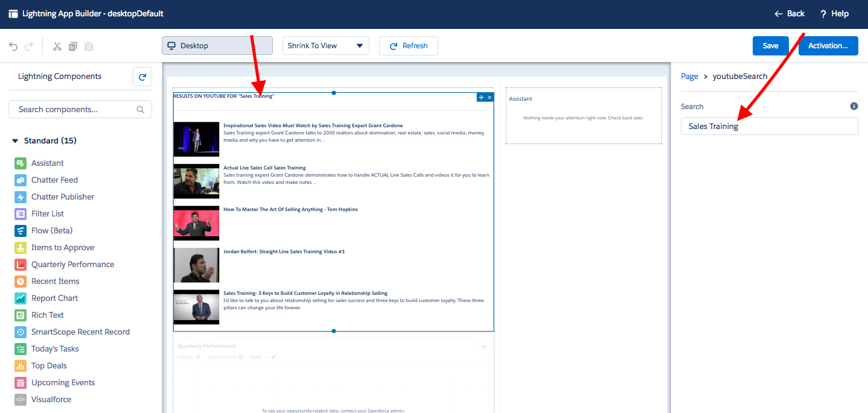Click the search magnifier icon
This screenshot has width=868, height=413.
141,110
